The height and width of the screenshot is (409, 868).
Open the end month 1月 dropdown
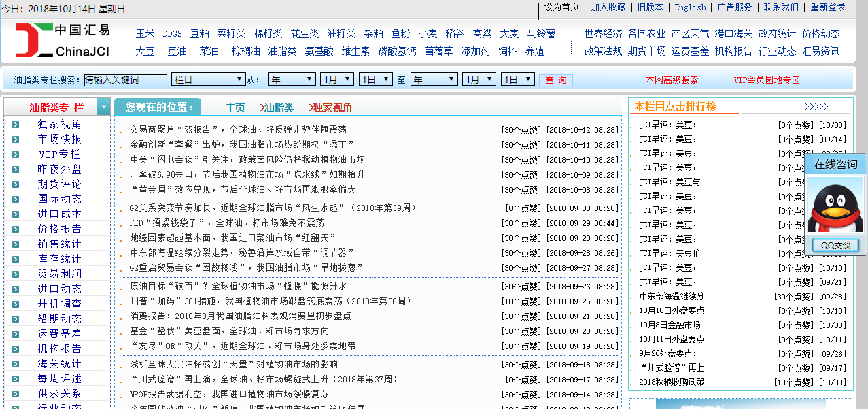tap(479, 80)
